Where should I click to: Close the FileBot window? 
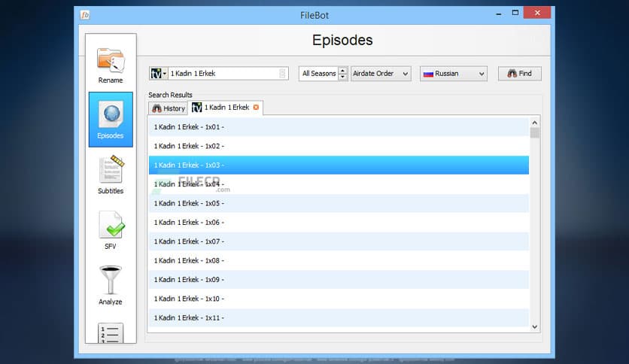coord(537,13)
